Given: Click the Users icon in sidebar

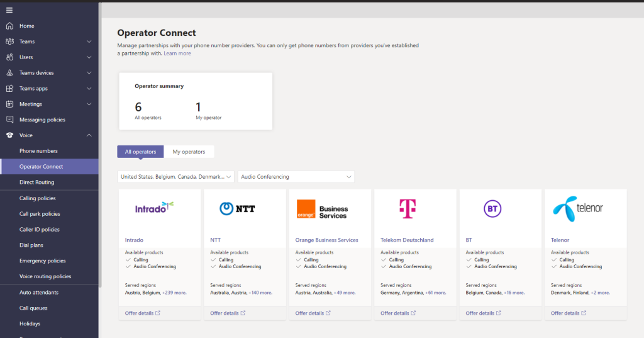Looking at the screenshot, I should click(9, 57).
